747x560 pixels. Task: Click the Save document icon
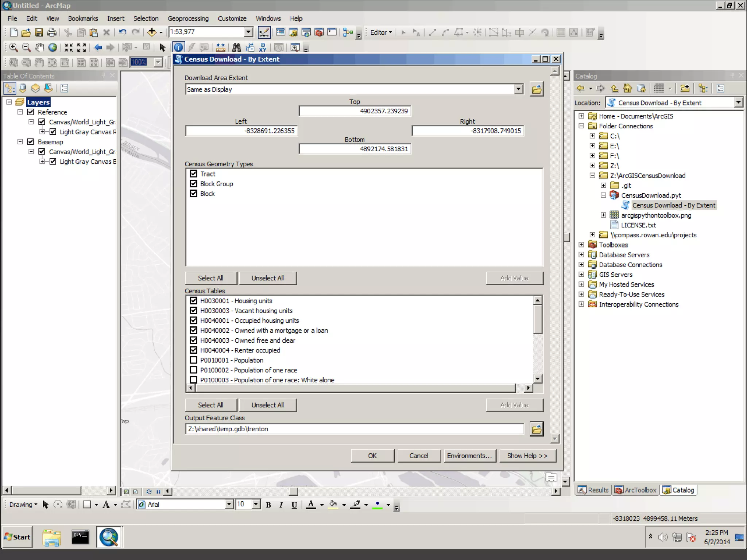(39, 32)
